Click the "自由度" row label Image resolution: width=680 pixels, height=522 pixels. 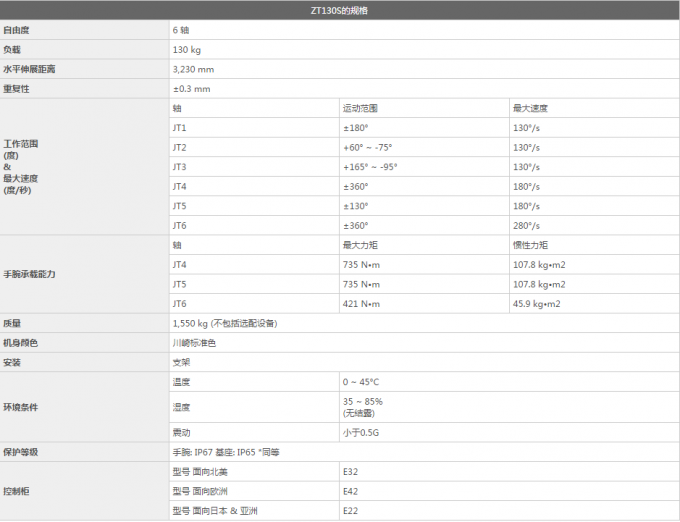pos(16,30)
